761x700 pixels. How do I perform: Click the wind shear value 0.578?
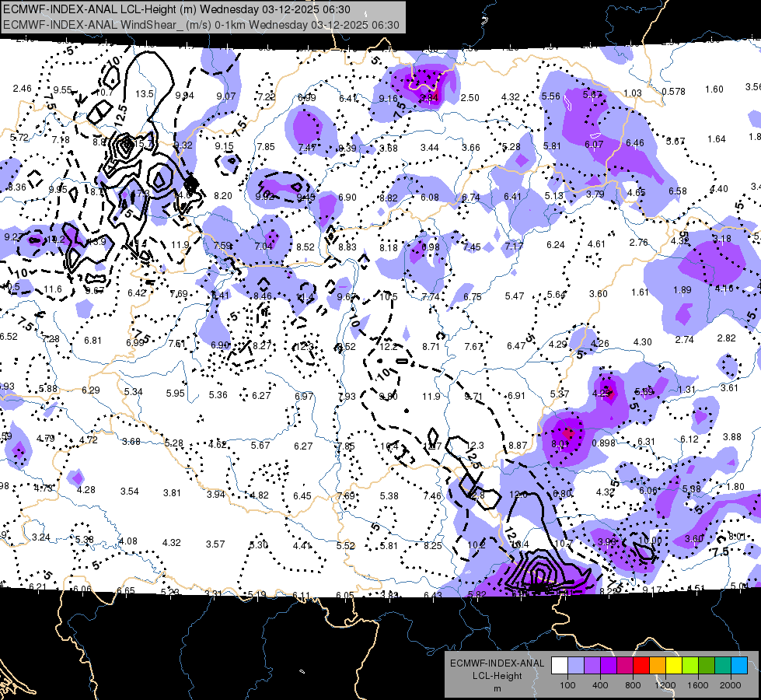[x=674, y=91]
